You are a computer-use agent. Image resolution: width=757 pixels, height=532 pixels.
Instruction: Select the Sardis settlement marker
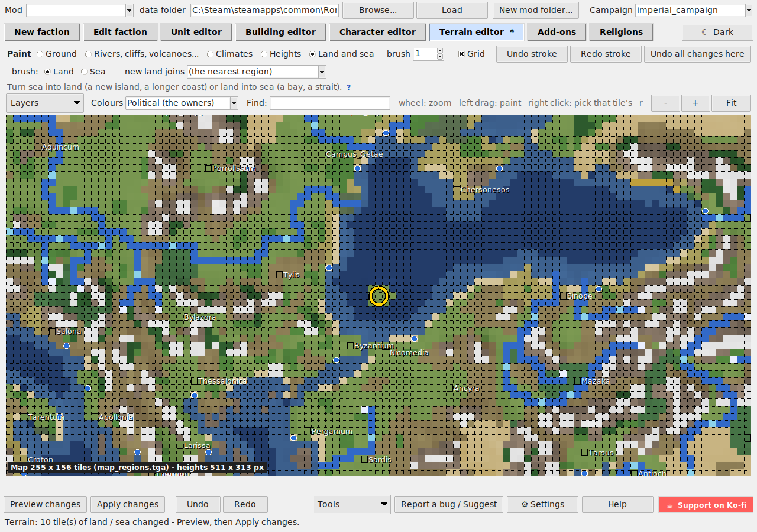pos(364,459)
